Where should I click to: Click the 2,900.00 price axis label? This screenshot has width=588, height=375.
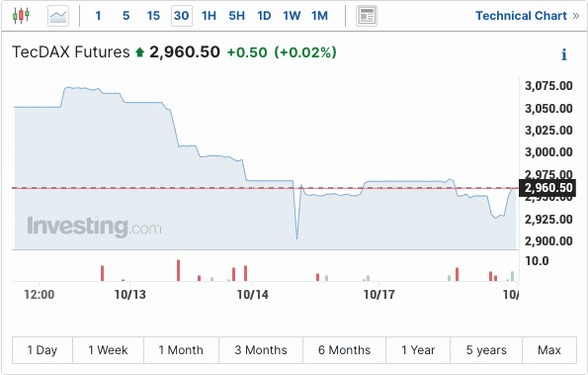548,241
